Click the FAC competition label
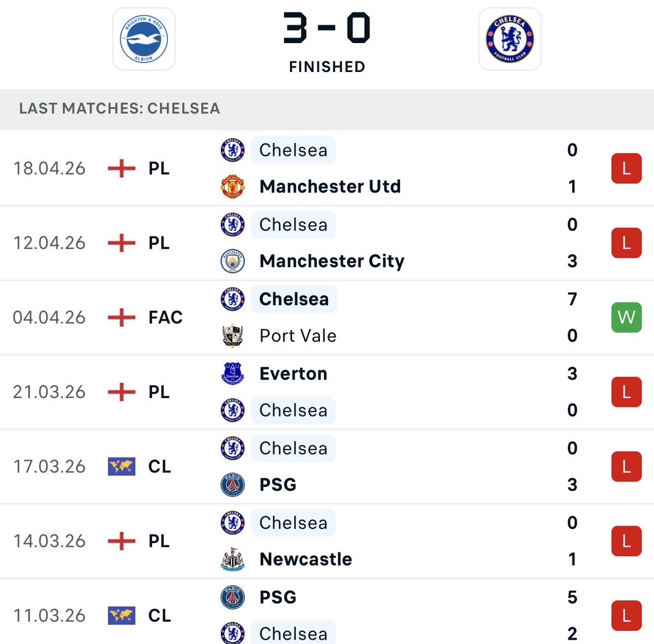This screenshot has width=654, height=644. click(x=165, y=317)
